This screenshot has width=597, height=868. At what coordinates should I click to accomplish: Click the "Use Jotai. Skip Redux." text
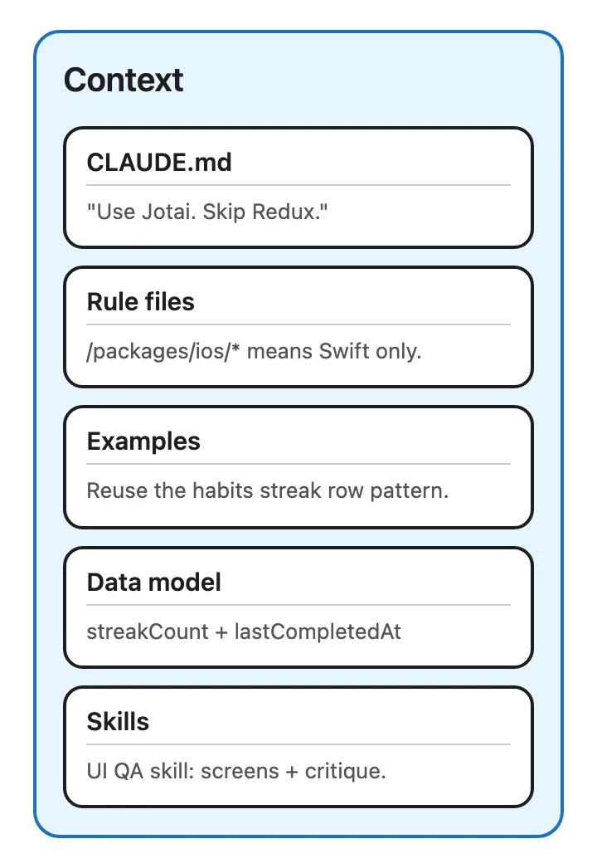coord(207,212)
